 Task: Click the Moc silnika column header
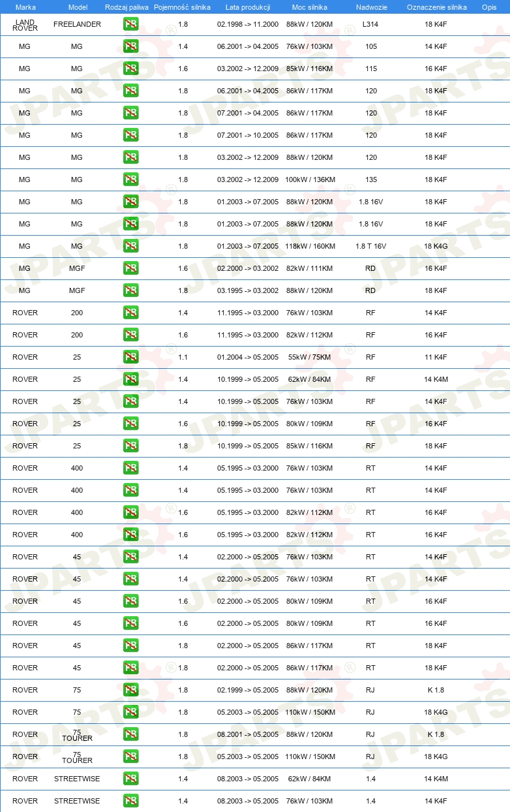point(310,7)
